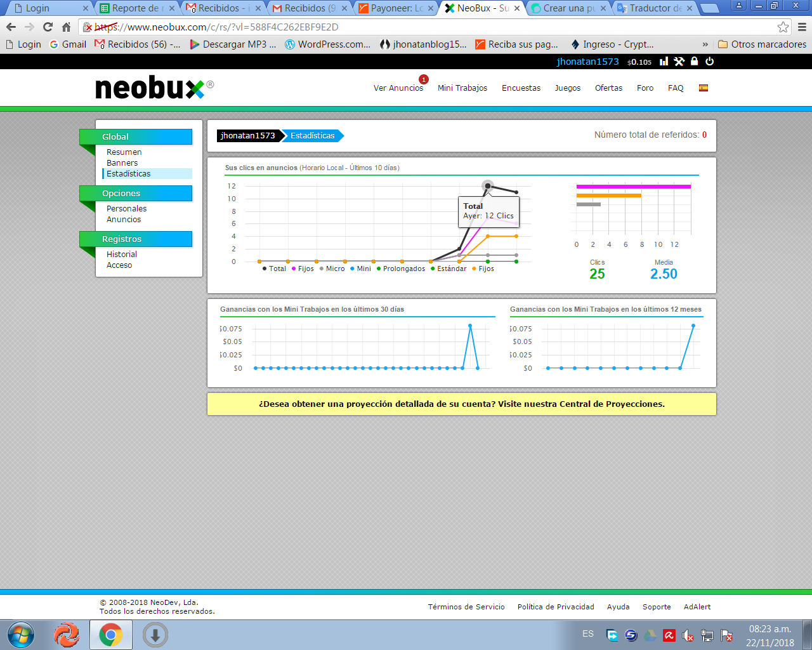Toggle the Total series in chart legend
This screenshot has width=812, height=650.
[274, 269]
